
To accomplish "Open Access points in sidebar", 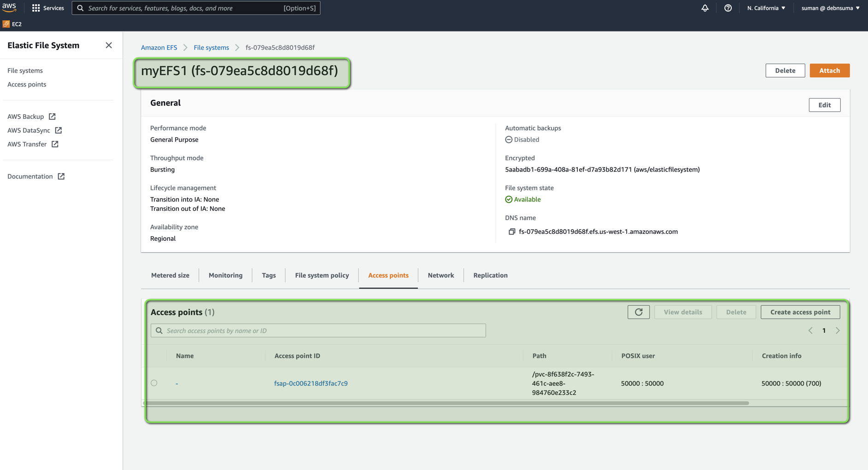I will tap(27, 84).
